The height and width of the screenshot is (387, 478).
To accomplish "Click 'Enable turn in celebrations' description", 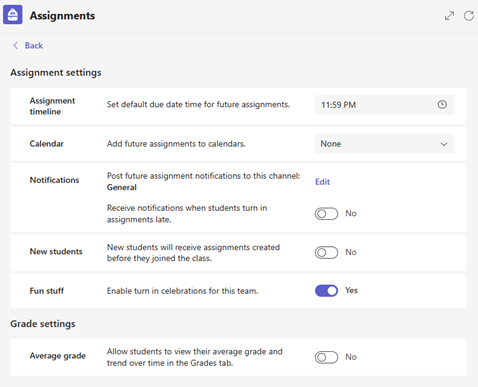I will click(x=182, y=291).
